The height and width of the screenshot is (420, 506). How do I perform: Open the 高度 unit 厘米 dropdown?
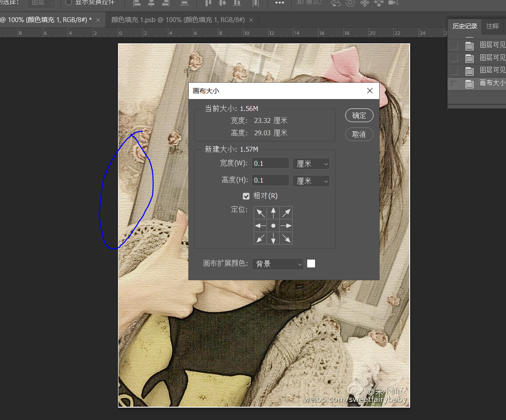pos(312,181)
